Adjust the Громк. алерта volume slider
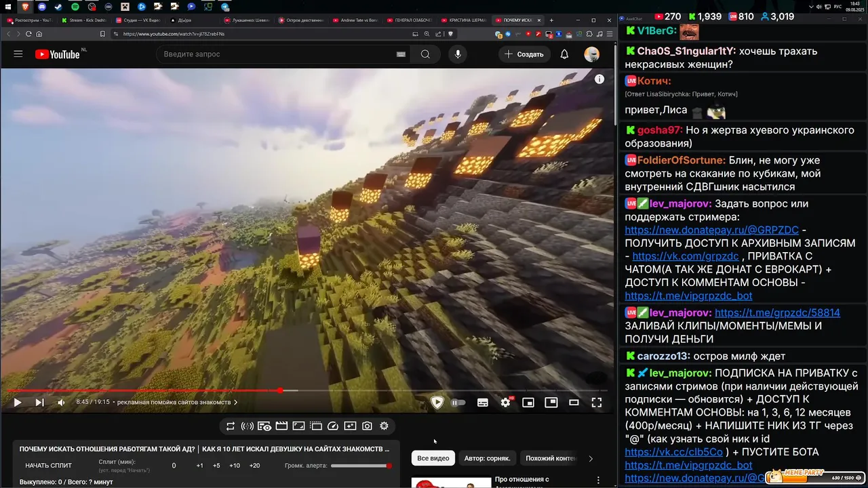 coord(361,466)
